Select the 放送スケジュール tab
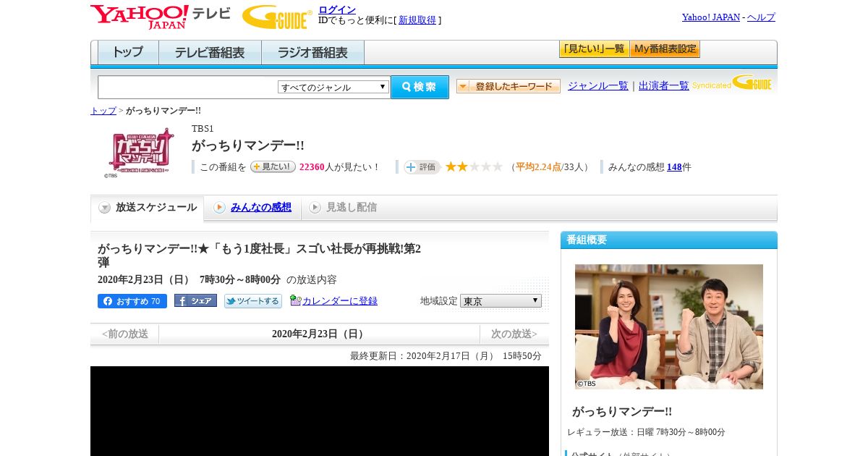868x456 pixels. [148, 208]
